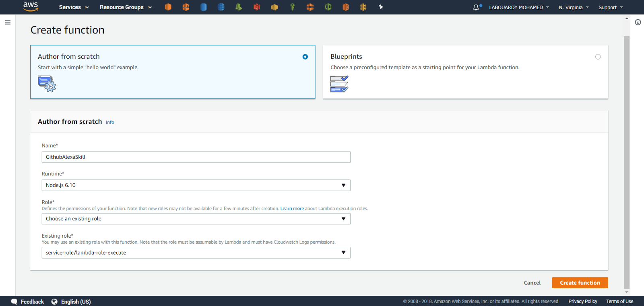Follow the Learn more link about execution roles
Viewport: 644px width, 306px height.
(292, 208)
